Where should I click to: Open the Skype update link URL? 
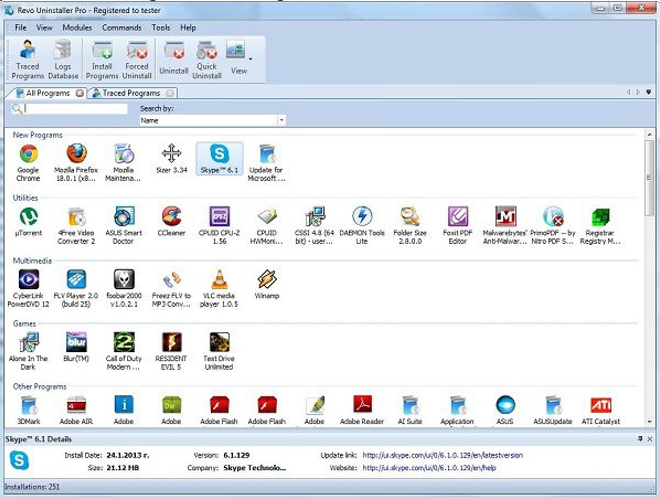coord(443,455)
